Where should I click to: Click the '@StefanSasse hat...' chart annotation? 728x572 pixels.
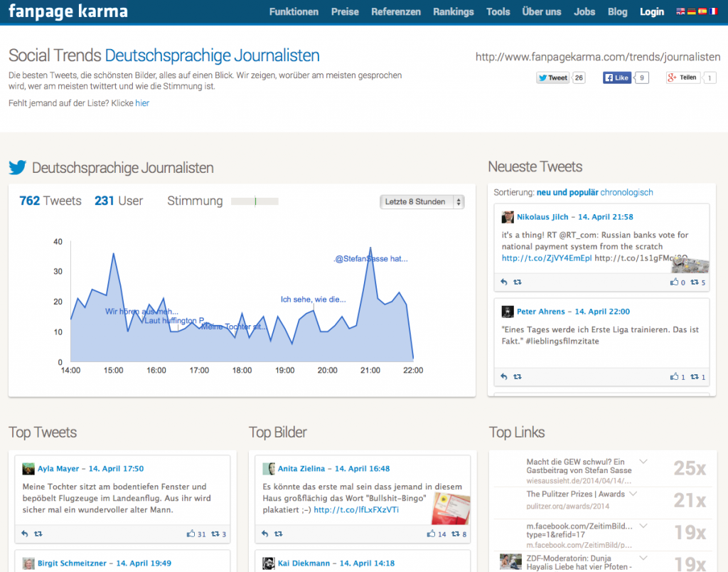371,259
